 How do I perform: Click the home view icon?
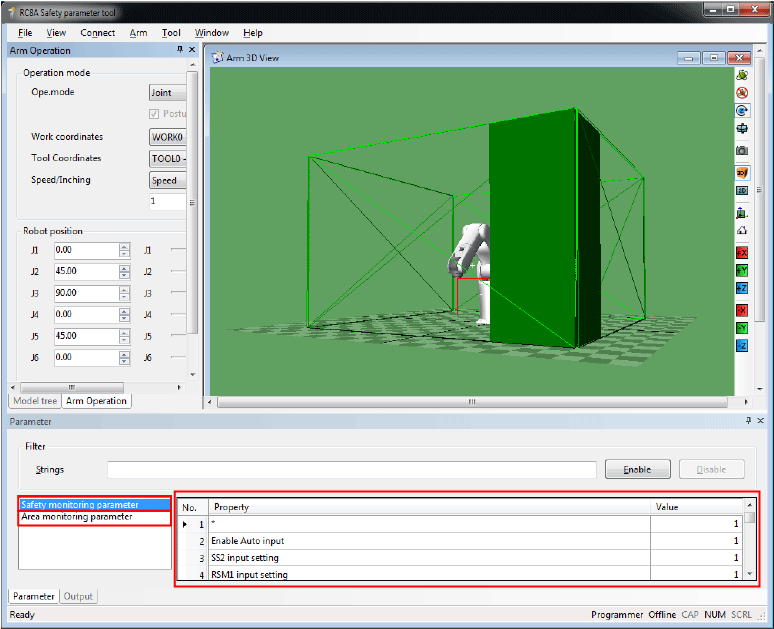click(742, 230)
